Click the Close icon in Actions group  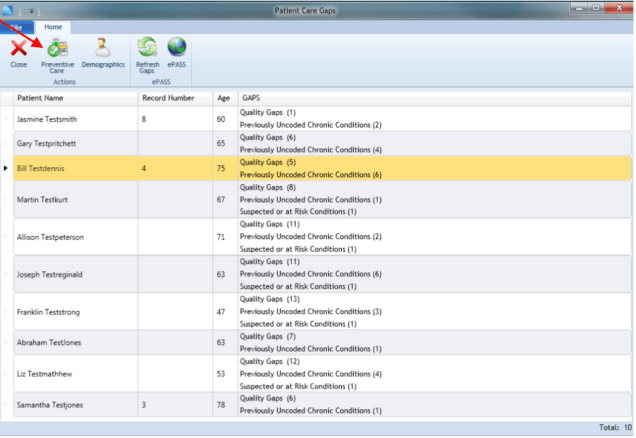coord(18,52)
